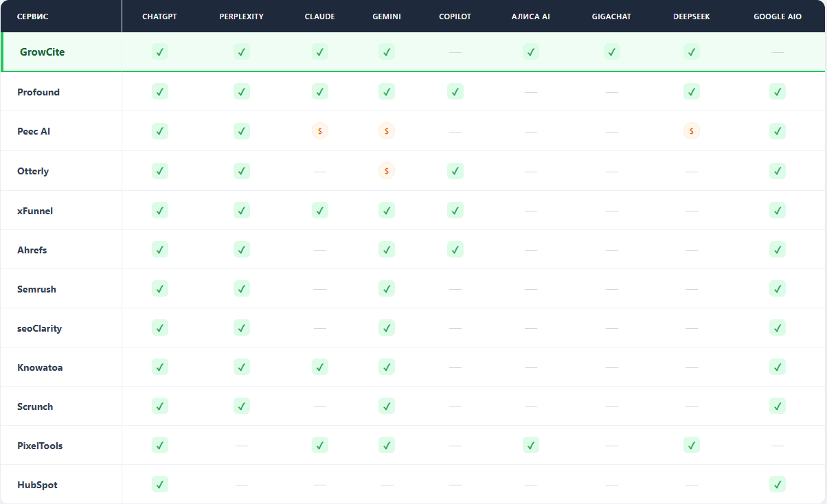Click Semrush's Google AIO checkmark icon
Image resolution: width=827 pixels, height=504 pixels.
(778, 288)
